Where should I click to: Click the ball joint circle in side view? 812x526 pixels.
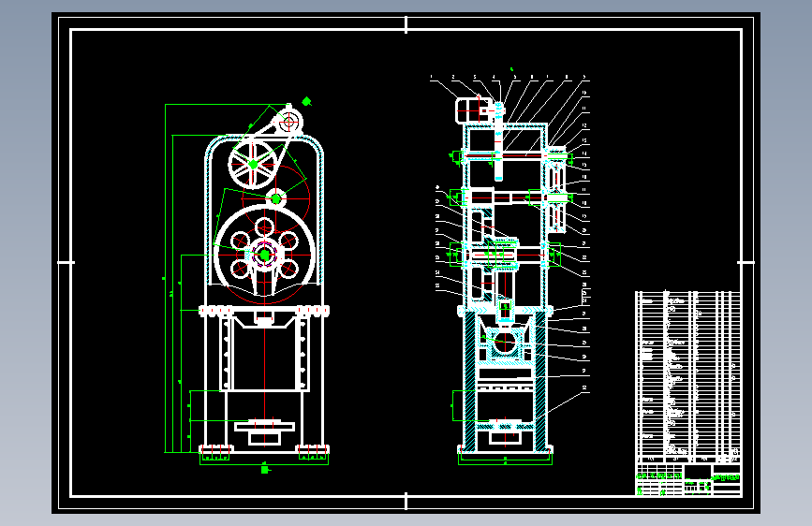tap(505, 343)
